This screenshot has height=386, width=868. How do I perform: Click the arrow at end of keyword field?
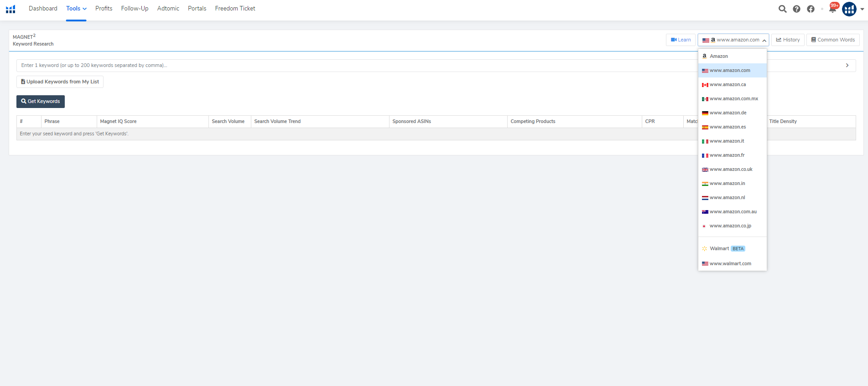(847, 65)
